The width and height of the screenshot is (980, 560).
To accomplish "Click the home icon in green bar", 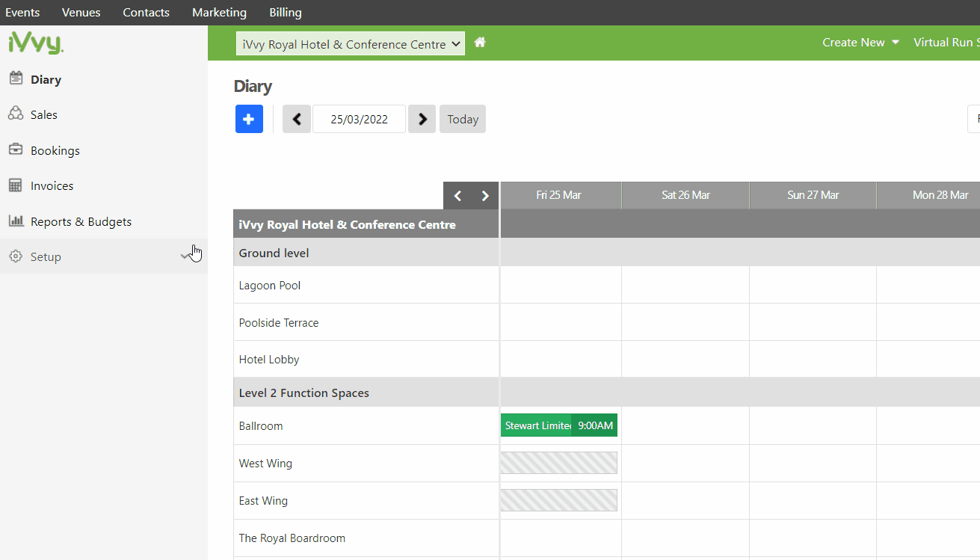I will 480,43.
